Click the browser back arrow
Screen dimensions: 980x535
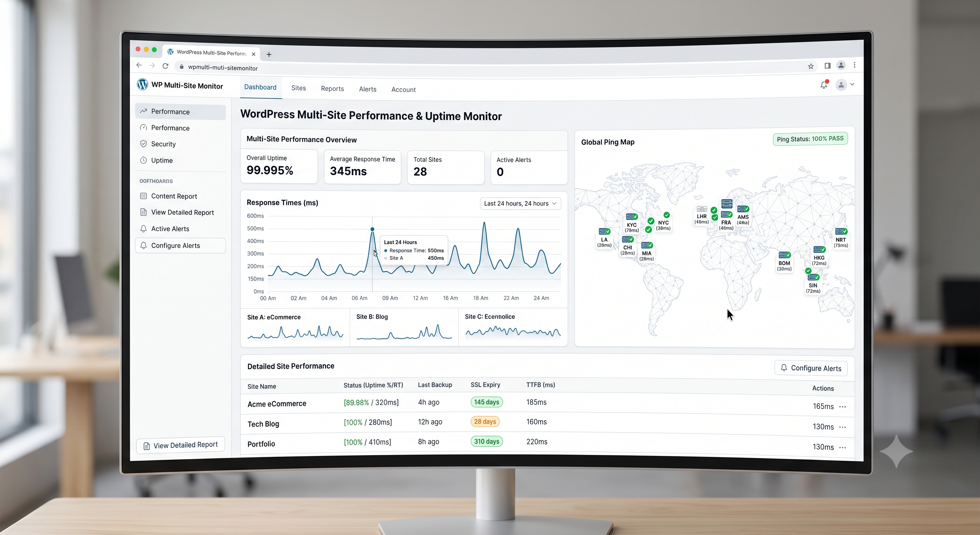(139, 65)
